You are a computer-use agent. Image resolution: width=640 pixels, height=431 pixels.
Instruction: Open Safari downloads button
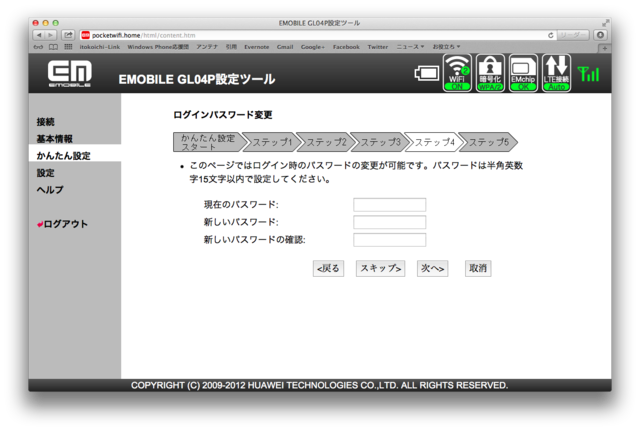point(600,35)
